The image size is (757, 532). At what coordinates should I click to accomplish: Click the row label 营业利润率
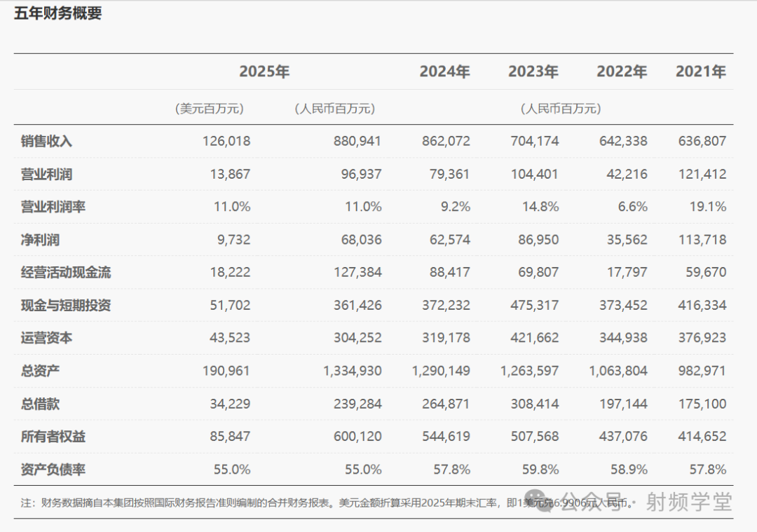(x=53, y=207)
